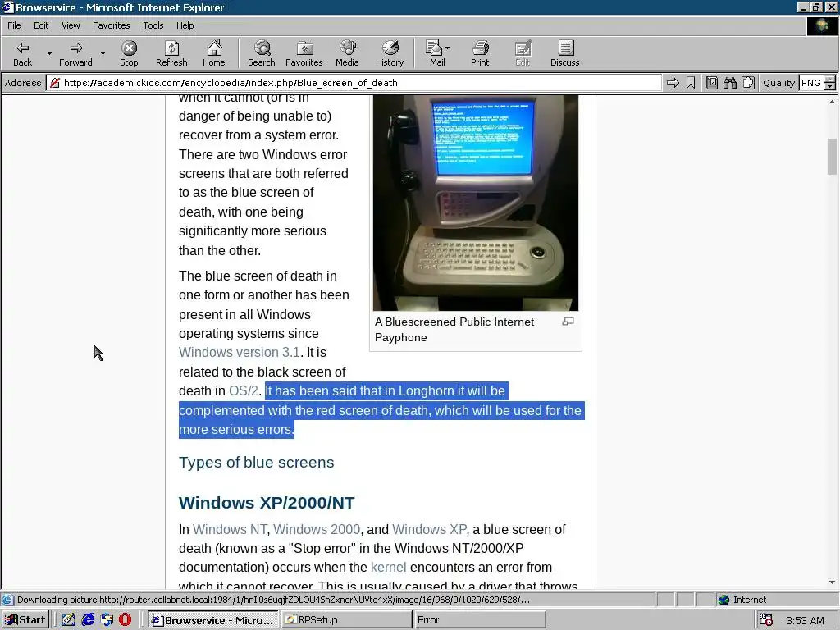This screenshot has width=840, height=630.
Task: Click the greyed-out Edit toolbar icon
Action: coord(523,53)
